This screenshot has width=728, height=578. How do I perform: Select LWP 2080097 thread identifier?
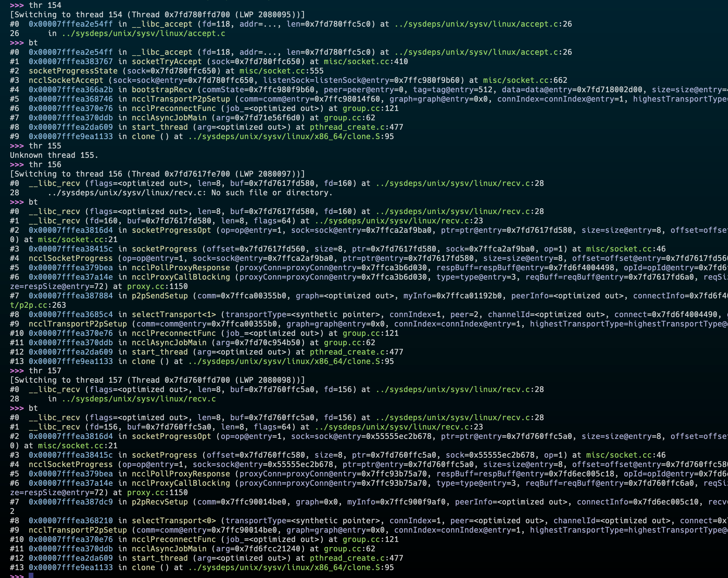click(267, 174)
